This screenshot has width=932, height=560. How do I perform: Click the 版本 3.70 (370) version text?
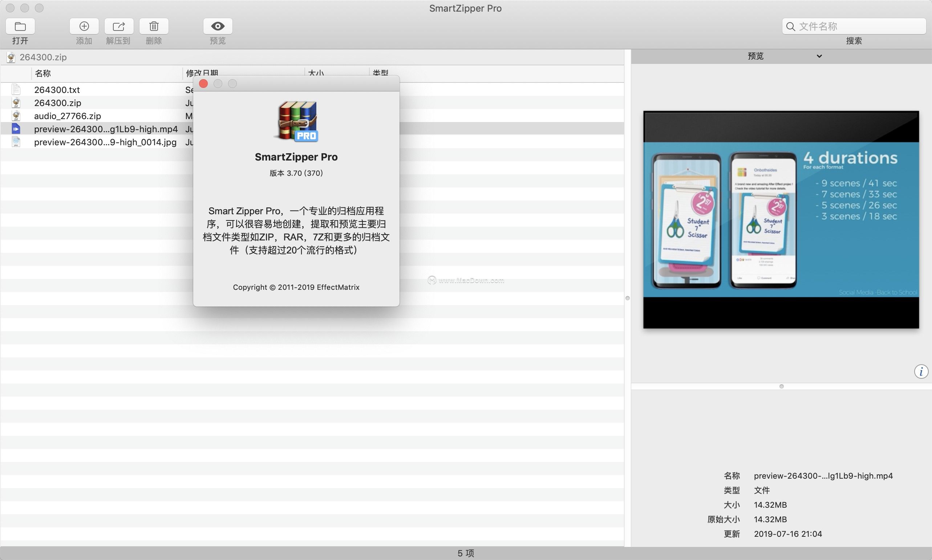pyautogui.click(x=296, y=173)
